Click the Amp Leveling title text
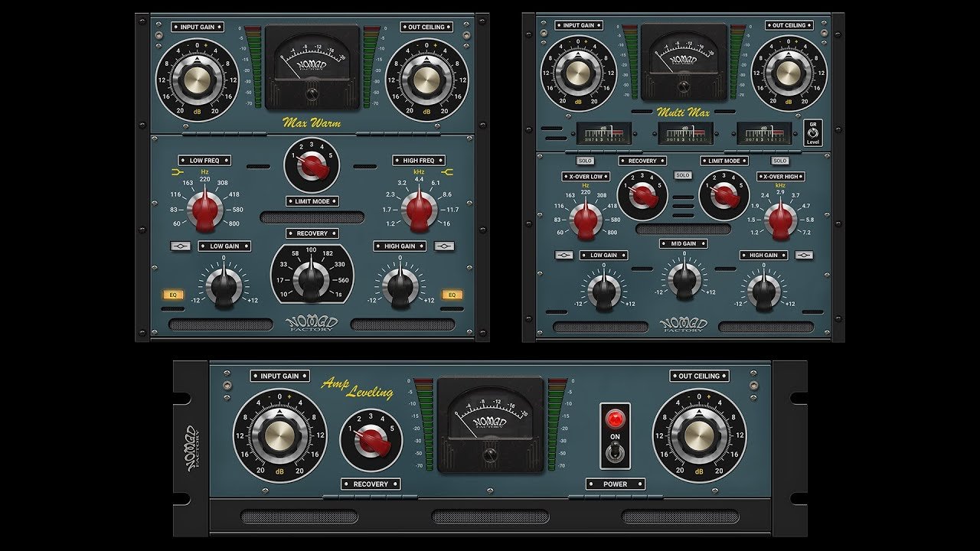980x551 pixels. (358, 389)
